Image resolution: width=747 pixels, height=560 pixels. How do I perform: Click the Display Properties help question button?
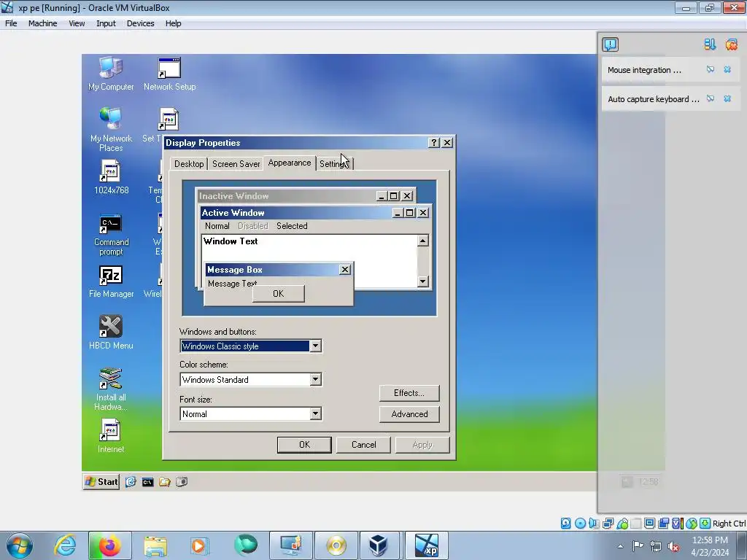433,142
